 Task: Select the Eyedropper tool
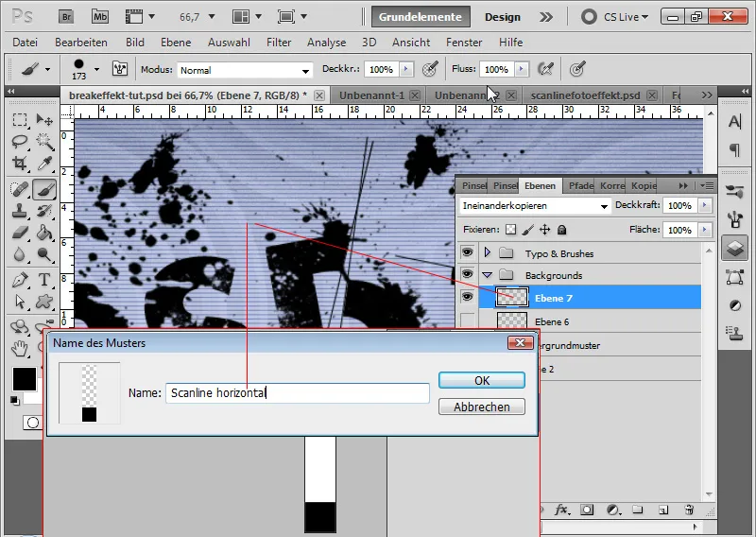pyautogui.click(x=44, y=164)
